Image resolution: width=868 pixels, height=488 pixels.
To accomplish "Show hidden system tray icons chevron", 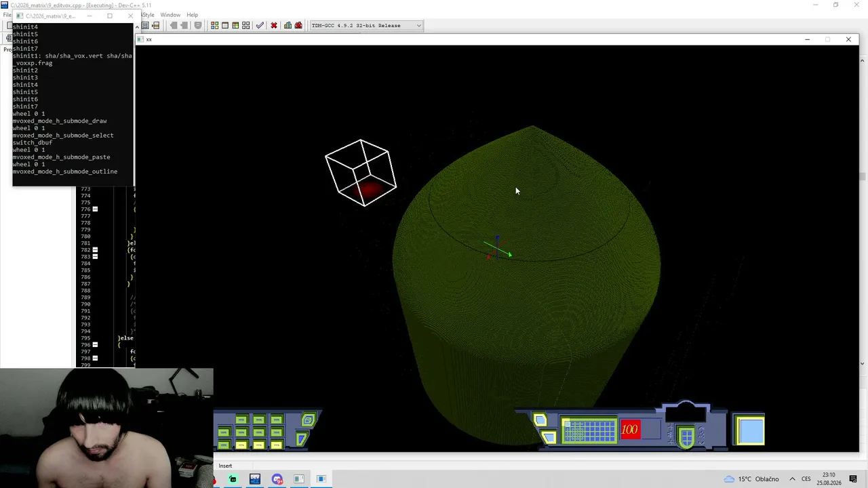I will pos(792,479).
